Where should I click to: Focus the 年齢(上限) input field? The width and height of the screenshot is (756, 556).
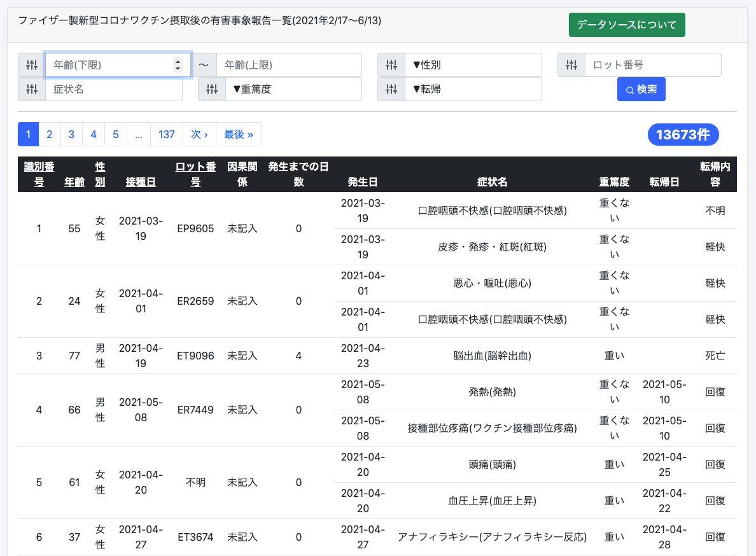pos(289,65)
